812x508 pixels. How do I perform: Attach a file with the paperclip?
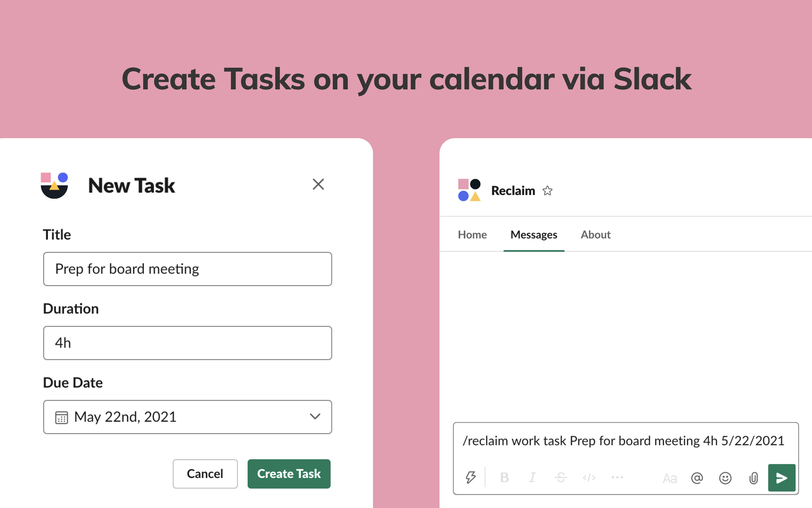click(x=753, y=478)
